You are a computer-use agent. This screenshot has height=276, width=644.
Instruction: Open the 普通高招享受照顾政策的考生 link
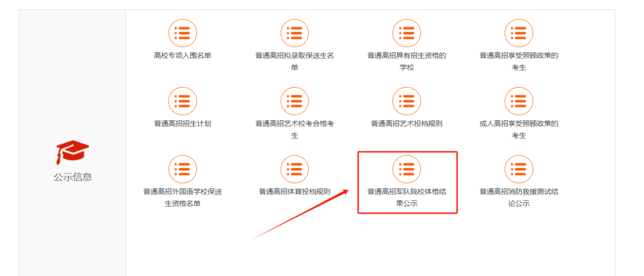pos(519,61)
